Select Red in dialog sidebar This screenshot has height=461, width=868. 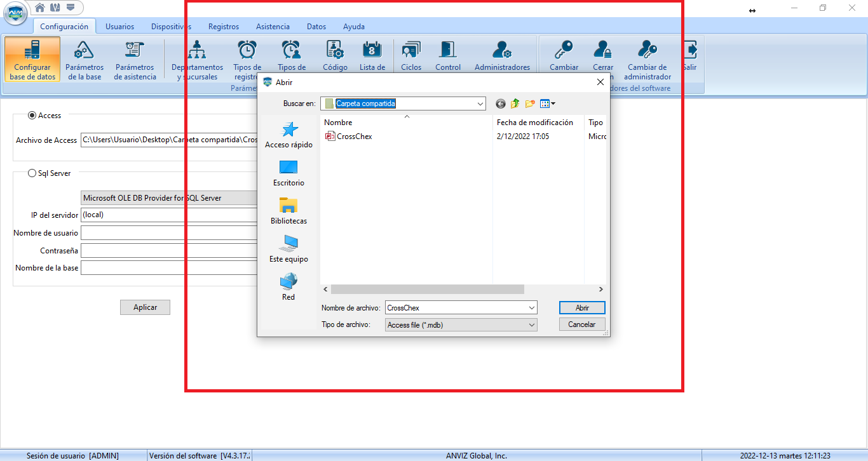pyautogui.click(x=289, y=288)
